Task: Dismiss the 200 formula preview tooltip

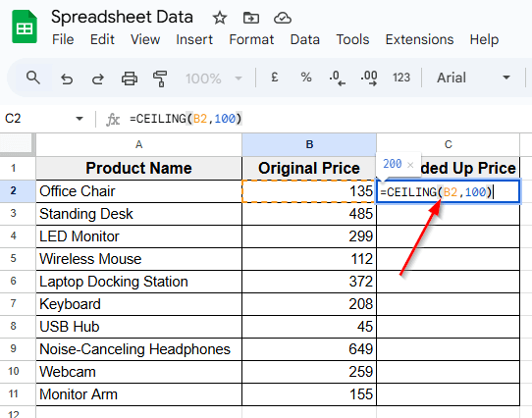Action: [410, 165]
